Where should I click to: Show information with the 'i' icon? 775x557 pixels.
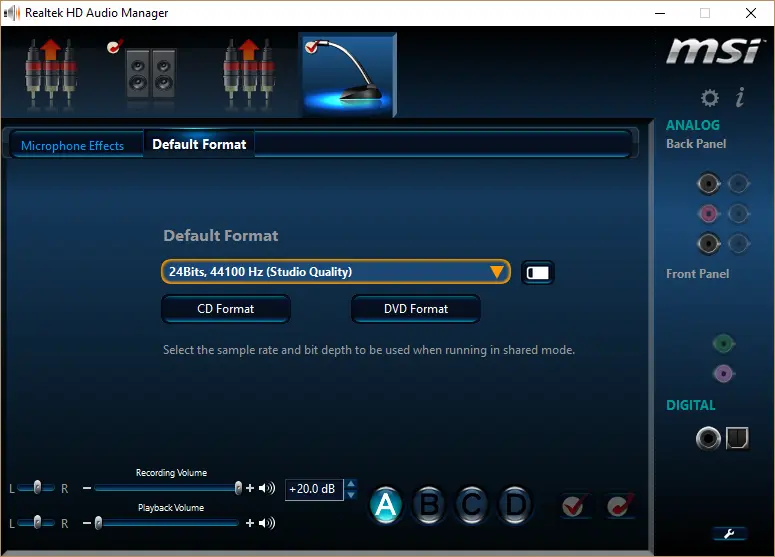coord(740,97)
